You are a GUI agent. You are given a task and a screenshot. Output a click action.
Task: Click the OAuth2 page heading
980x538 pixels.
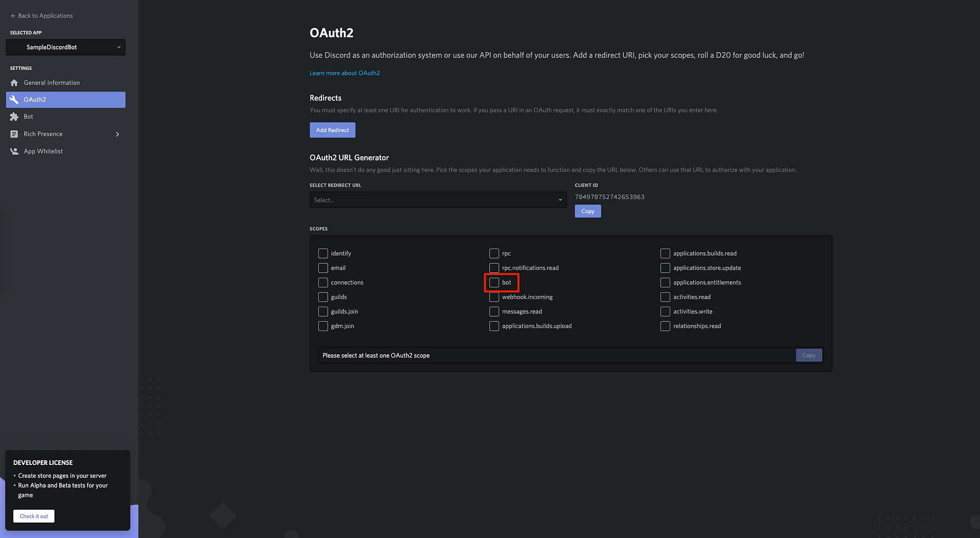[x=332, y=33]
